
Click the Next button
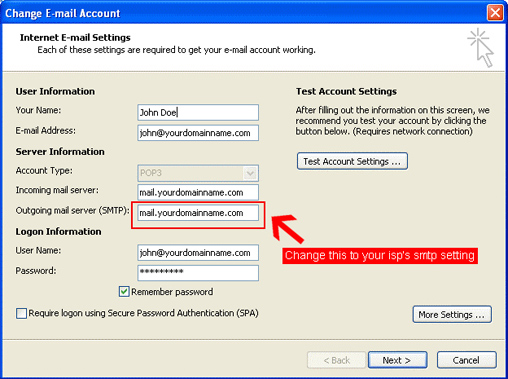point(398,360)
